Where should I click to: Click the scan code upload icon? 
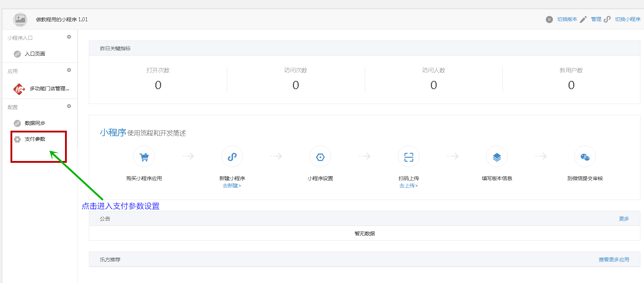[x=409, y=157]
